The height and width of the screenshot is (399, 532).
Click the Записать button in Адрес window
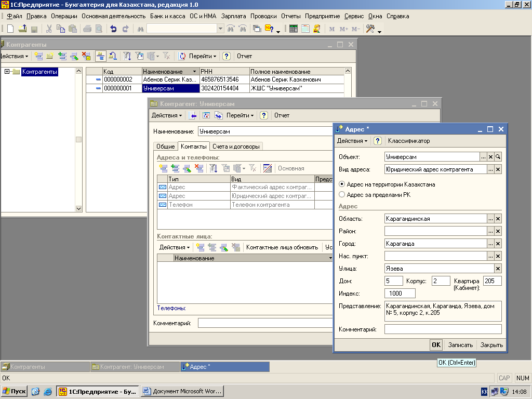460,345
